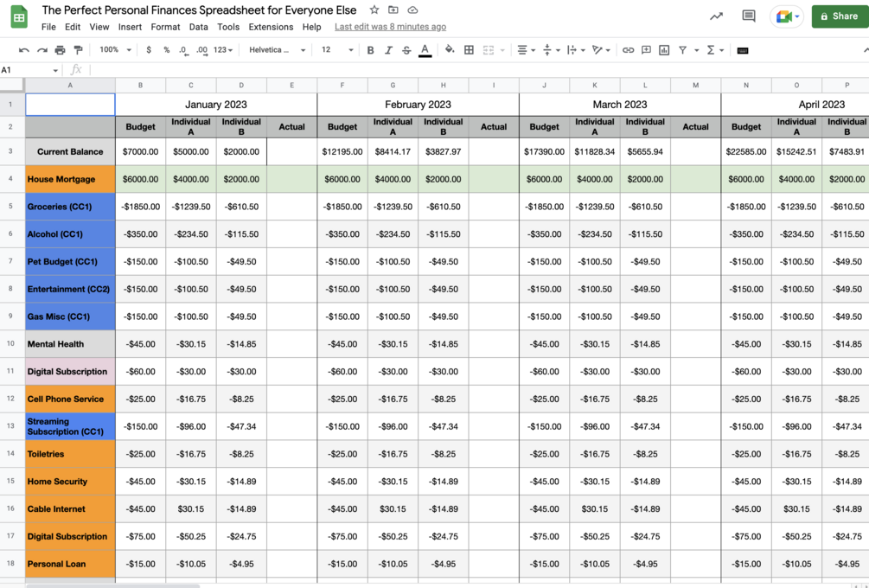Open activity dashboard trend icon

[716, 16]
